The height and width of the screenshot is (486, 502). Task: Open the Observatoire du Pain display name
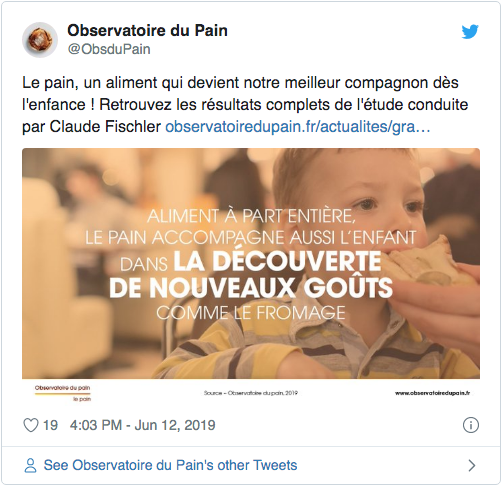[x=148, y=30]
